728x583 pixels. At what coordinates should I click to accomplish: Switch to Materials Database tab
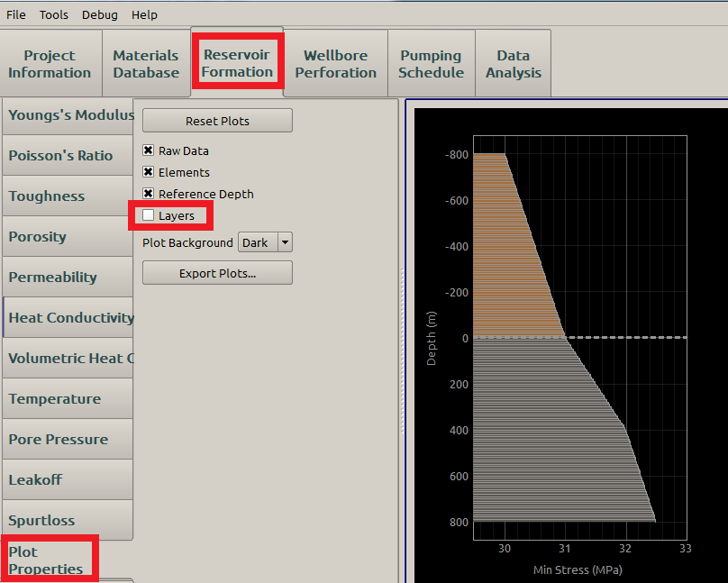click(x=146, y=64)
